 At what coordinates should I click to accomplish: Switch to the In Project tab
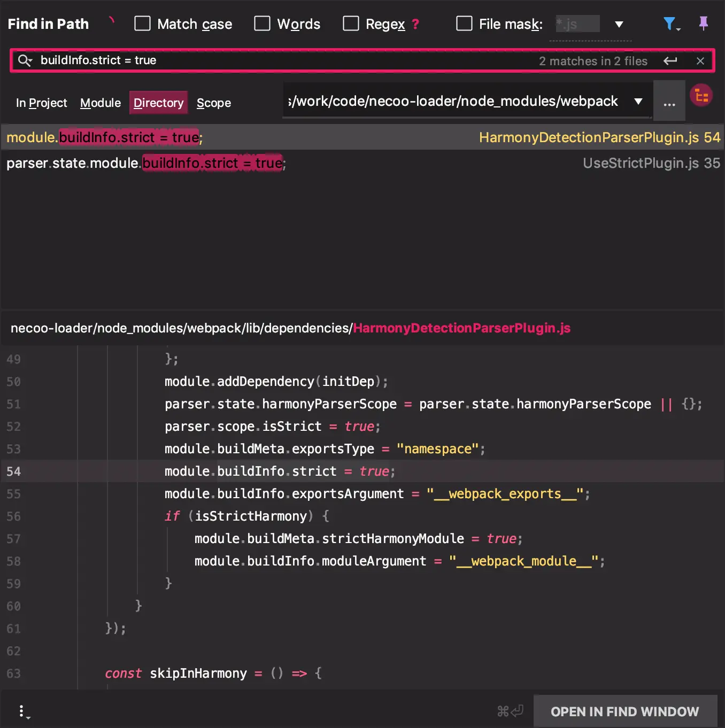(x=42, y=103)
